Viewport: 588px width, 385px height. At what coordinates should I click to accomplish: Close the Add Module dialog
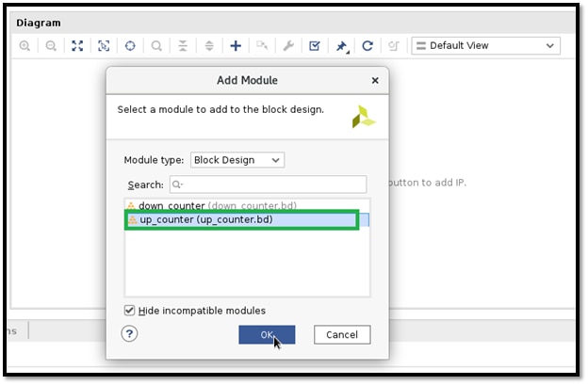pos(375,80)
